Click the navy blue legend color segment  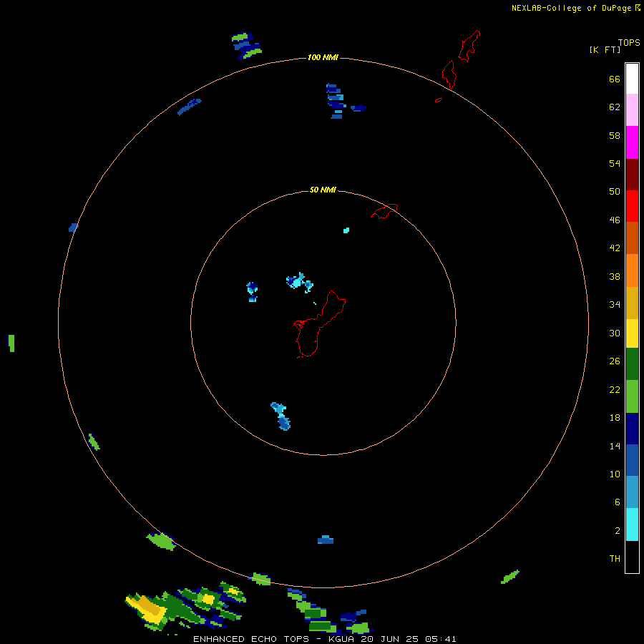(632, 429)
